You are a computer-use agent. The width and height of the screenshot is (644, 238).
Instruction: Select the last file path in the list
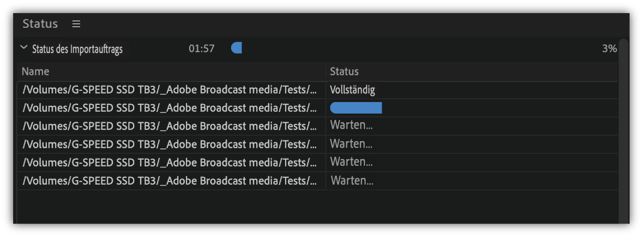[x=170, y=181]
